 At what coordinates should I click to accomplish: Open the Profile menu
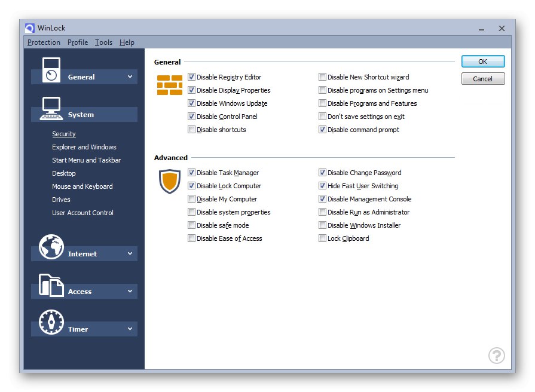(78, 42)
